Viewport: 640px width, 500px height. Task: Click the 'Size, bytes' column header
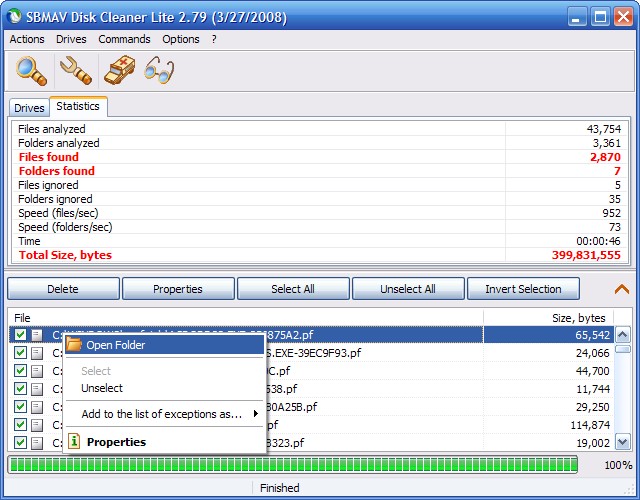[549, 318]
